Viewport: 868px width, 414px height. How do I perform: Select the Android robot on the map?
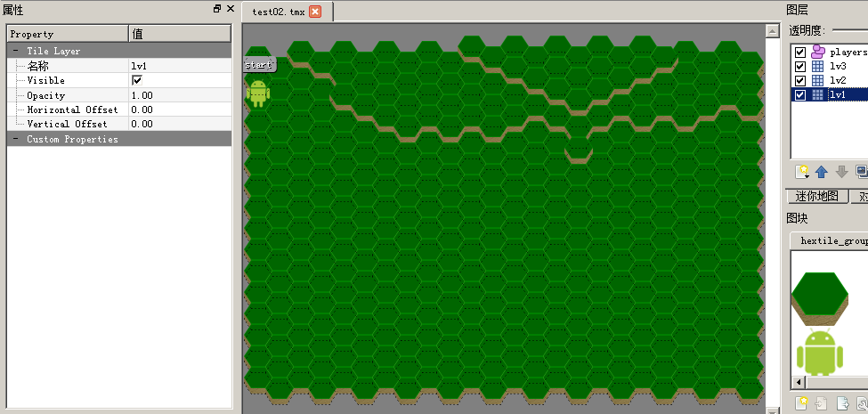coord(258,93)
